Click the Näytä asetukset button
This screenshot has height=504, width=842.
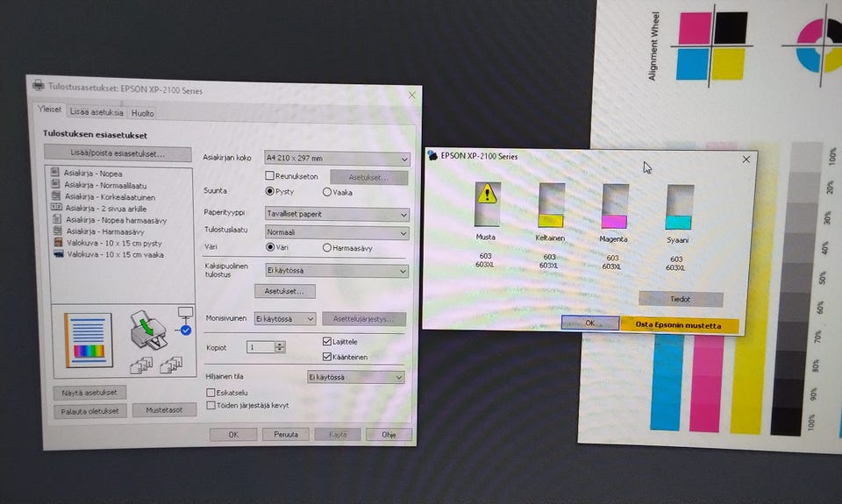[x=89, y=393]
